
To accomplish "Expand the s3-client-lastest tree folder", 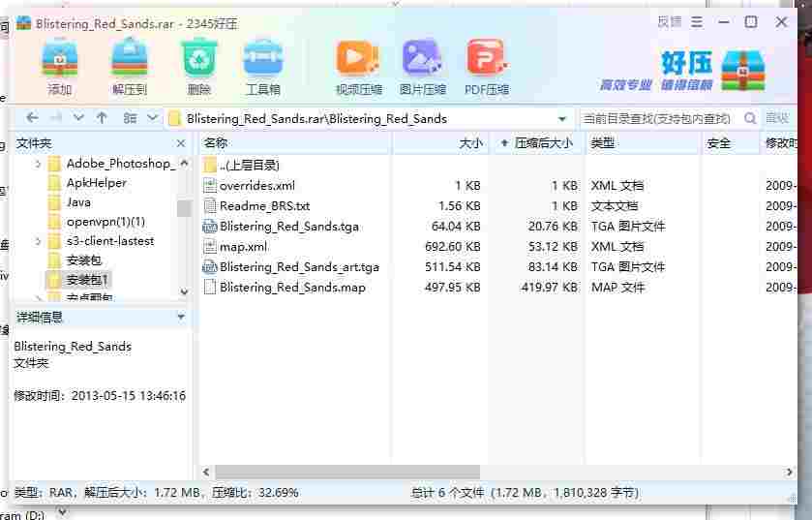I will tap(38, 241).
